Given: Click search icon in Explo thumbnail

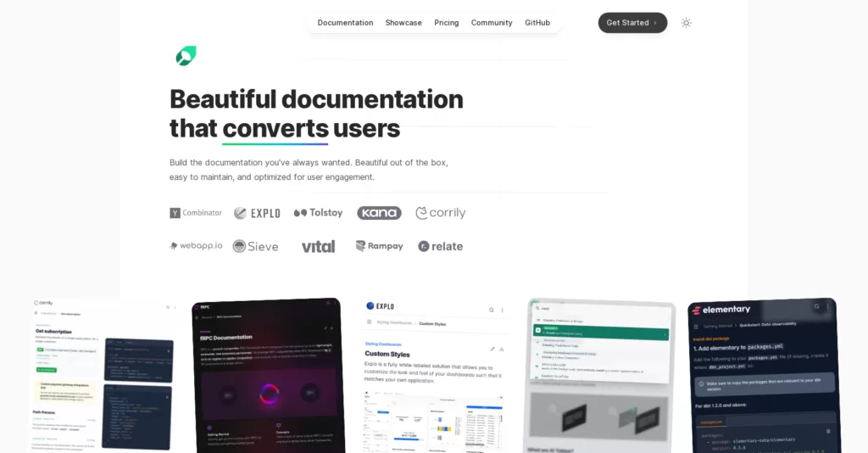Looking at the screenshot, I should click(x=491, y=310).
